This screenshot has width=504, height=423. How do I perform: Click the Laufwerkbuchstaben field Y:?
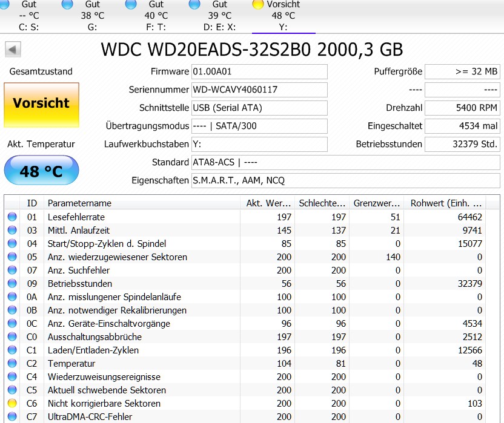259,144
